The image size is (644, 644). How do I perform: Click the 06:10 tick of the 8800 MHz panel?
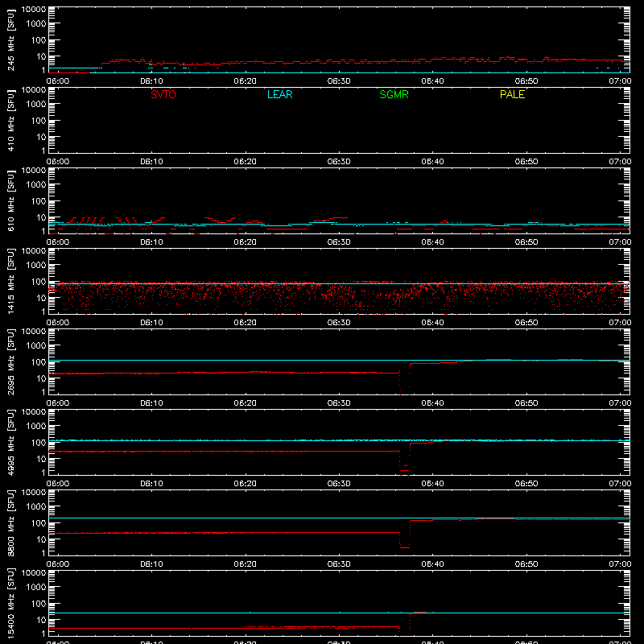tap(151, 564)
